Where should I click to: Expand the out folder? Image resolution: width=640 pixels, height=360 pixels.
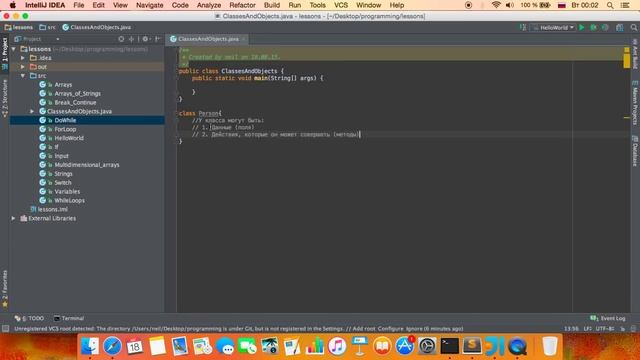point(23,67)
